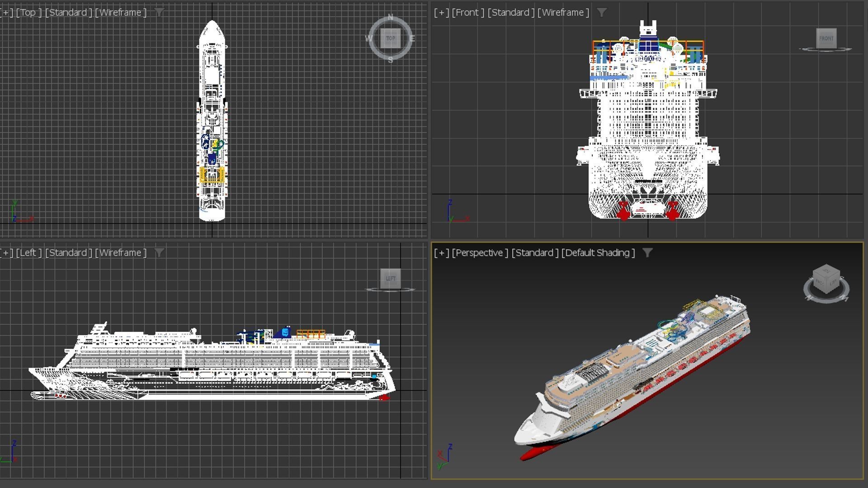Screen dimensions: 868x488
Task: Open [Wireframe] shading menu in Left viewport
Action: tap(121, 252)
